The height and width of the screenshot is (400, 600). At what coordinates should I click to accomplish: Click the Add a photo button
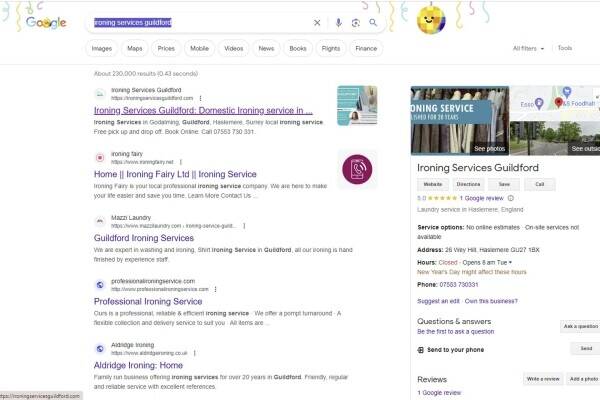584,379
